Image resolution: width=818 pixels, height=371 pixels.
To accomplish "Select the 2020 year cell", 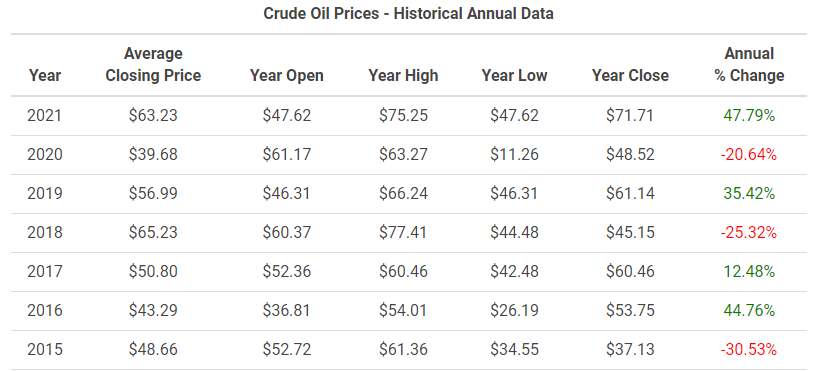I will 45,154.
